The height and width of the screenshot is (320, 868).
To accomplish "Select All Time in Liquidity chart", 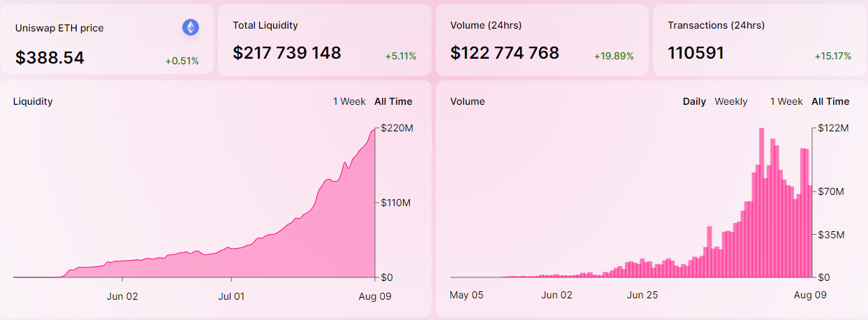I will 393,101.
